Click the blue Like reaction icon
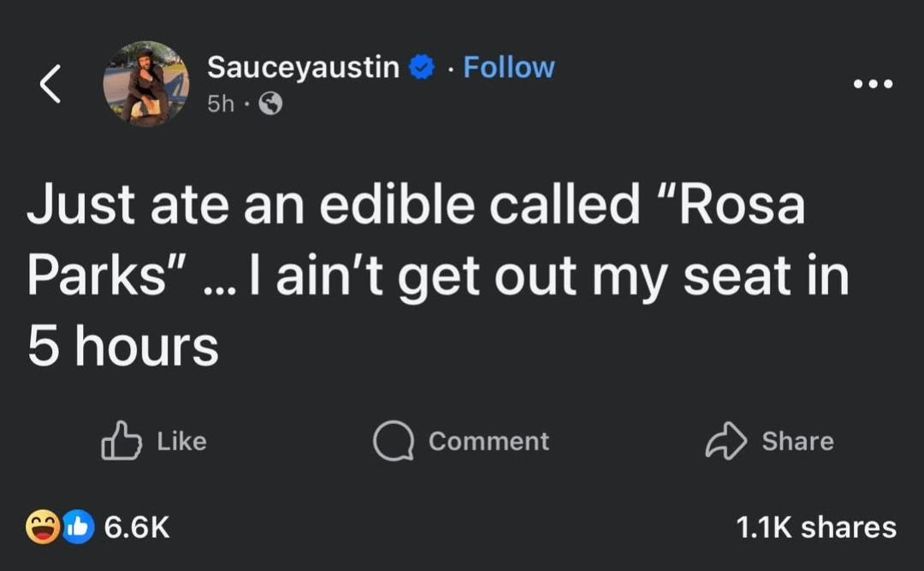Screen dimensions: 924x571 [x=76, y=526]
